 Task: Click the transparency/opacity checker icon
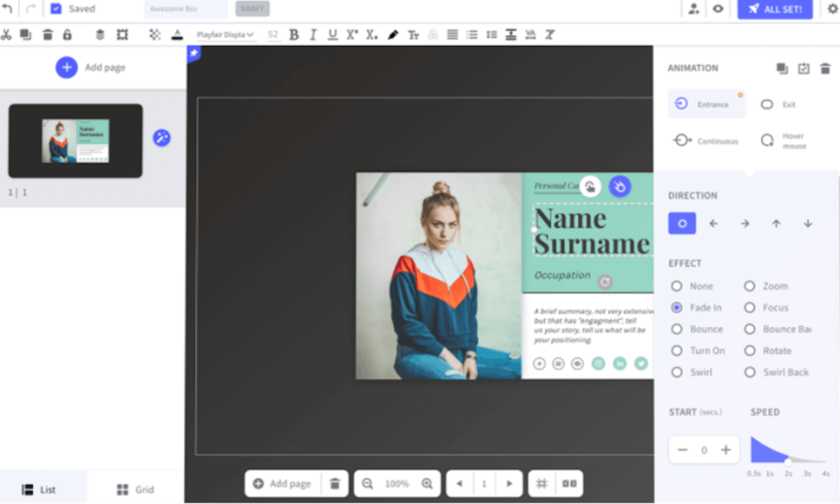pos(155,34)
